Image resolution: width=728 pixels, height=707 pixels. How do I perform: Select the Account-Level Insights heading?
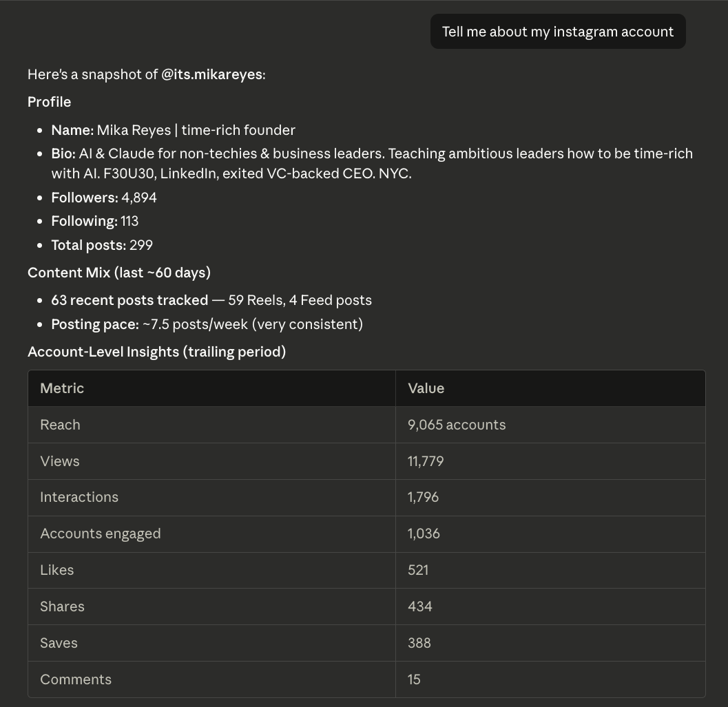(x=156, y=351)
